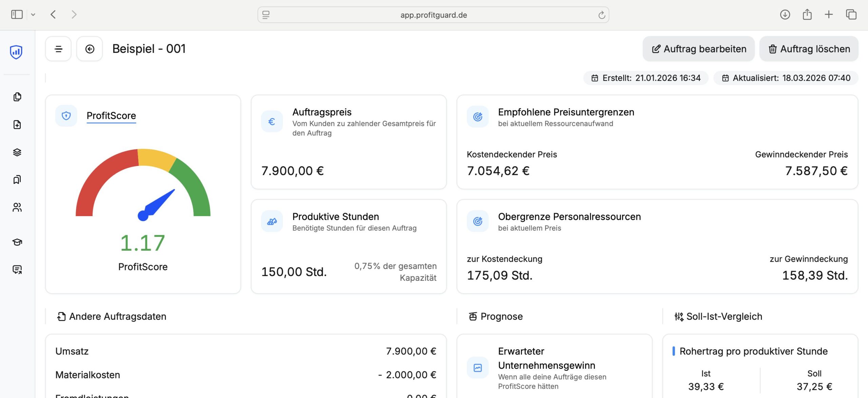Click the new order file-plus sidebar icon
This screenshot has height=398, width=868.
point(17,125)
